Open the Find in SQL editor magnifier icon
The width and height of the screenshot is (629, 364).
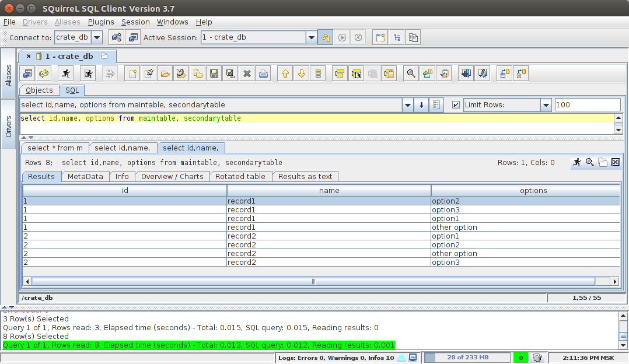[411, 73]
